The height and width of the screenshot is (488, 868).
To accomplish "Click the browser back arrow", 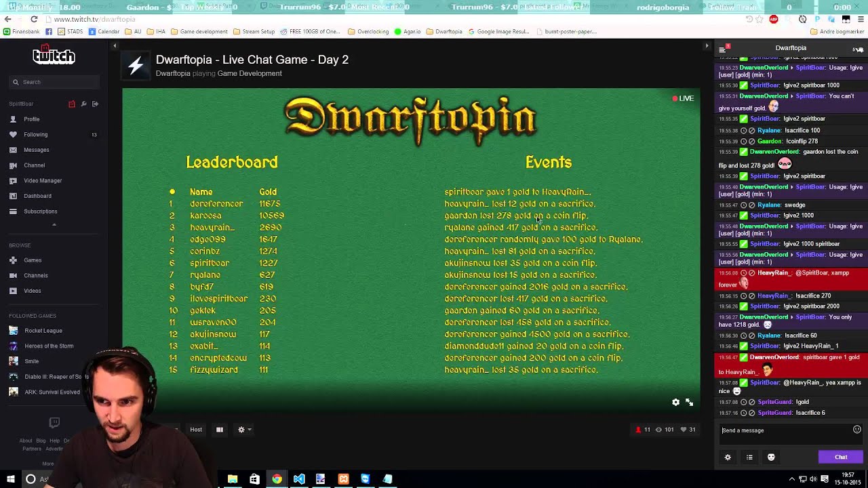I will coord(7,19).
